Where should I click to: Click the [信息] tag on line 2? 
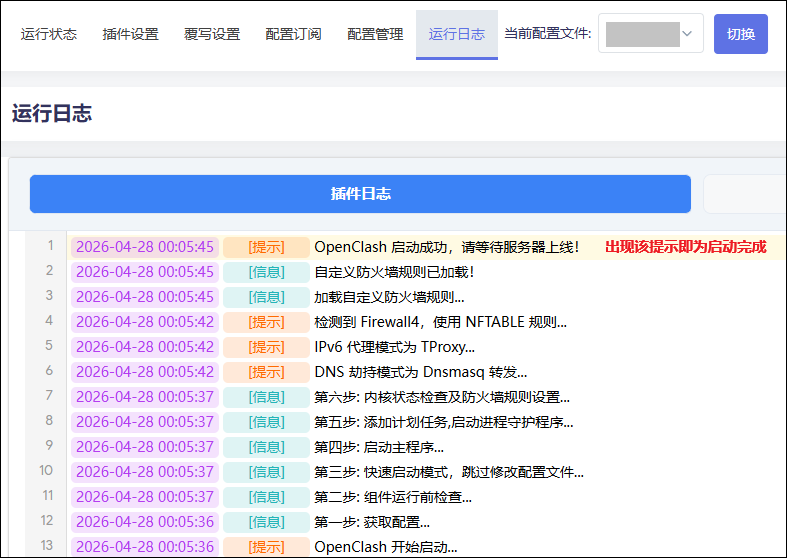(x=266, y=272)
